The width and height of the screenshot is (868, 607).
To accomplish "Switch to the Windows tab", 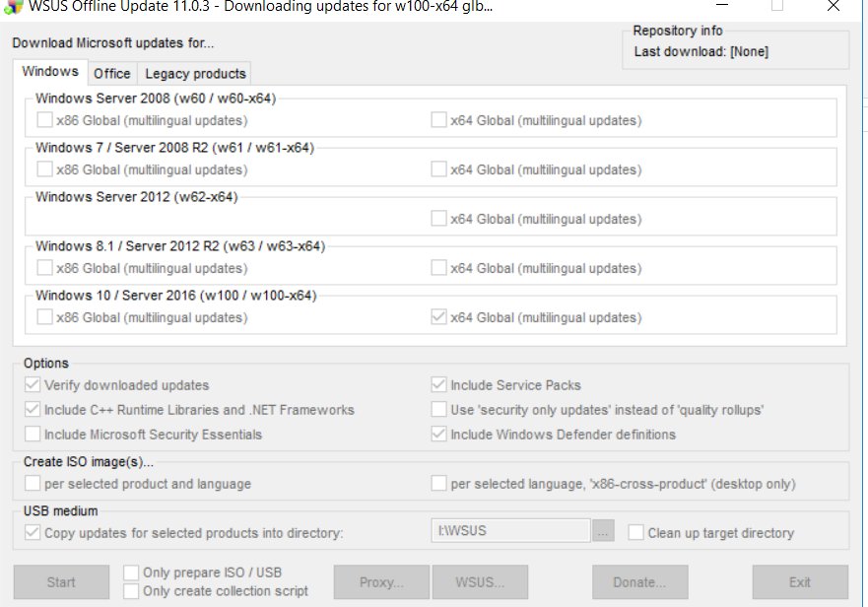I will (50, 72).
